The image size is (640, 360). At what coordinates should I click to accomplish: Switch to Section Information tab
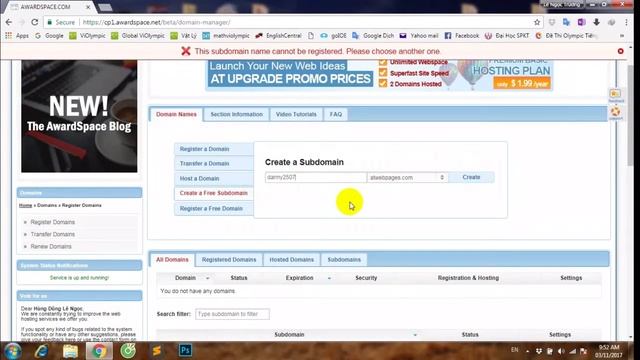click(236, 114)
